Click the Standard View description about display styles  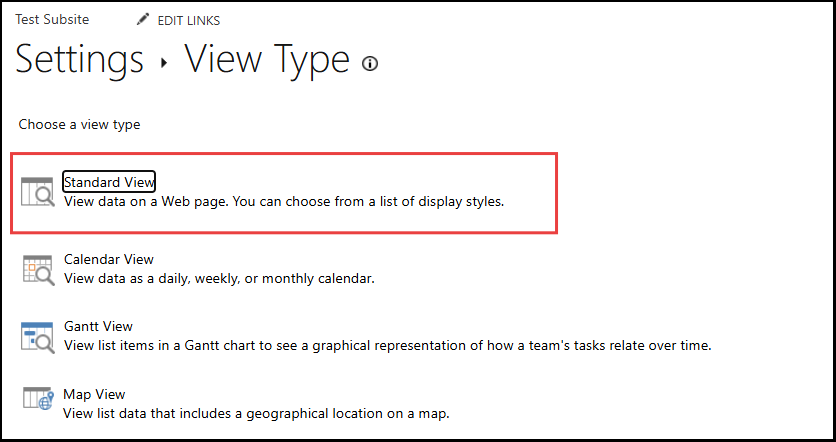click(x=284, y=201)
